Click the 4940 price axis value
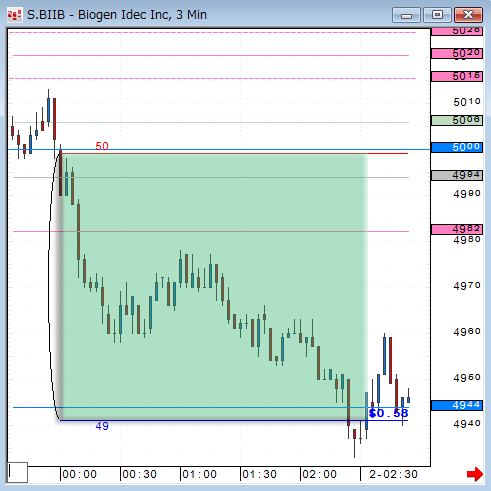491x491 pixels. click(x=467, y=424)
